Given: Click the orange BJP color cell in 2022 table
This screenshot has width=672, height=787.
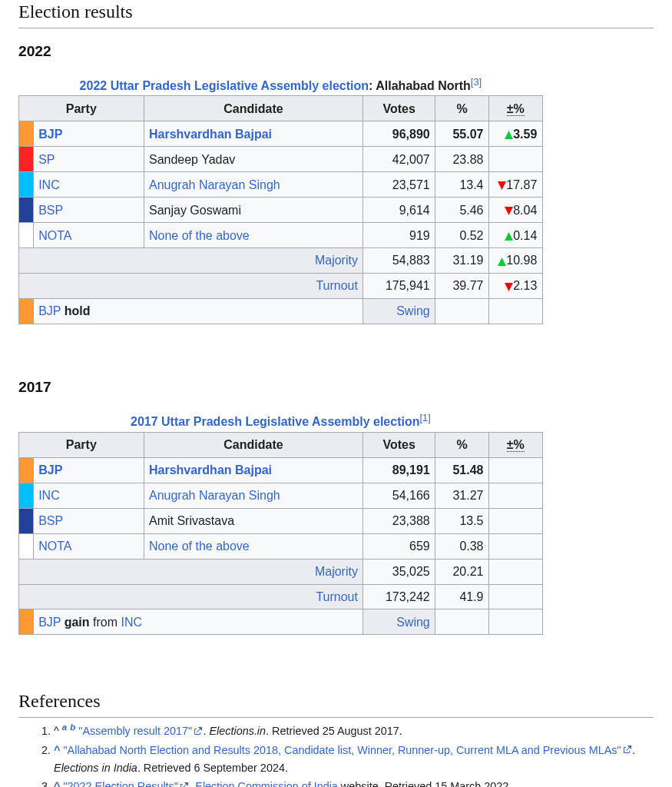Looking at the screenshot, I should pyautogui.click(x=26, y=134).
